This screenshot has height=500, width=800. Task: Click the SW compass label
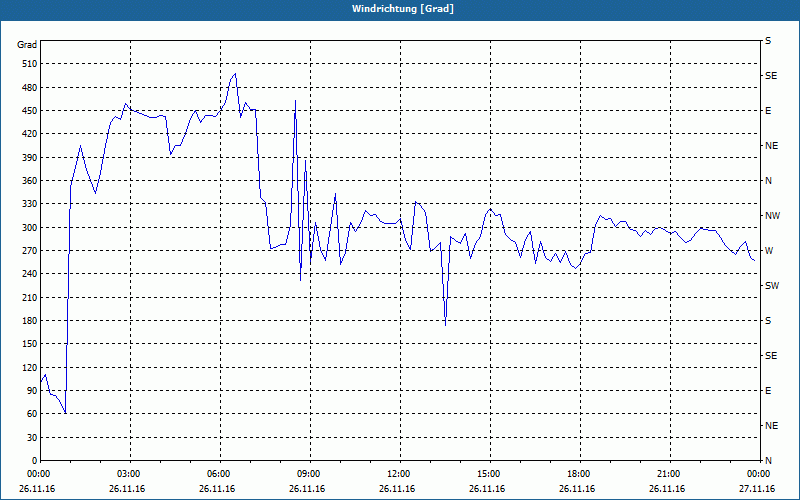tap(772, 286)
